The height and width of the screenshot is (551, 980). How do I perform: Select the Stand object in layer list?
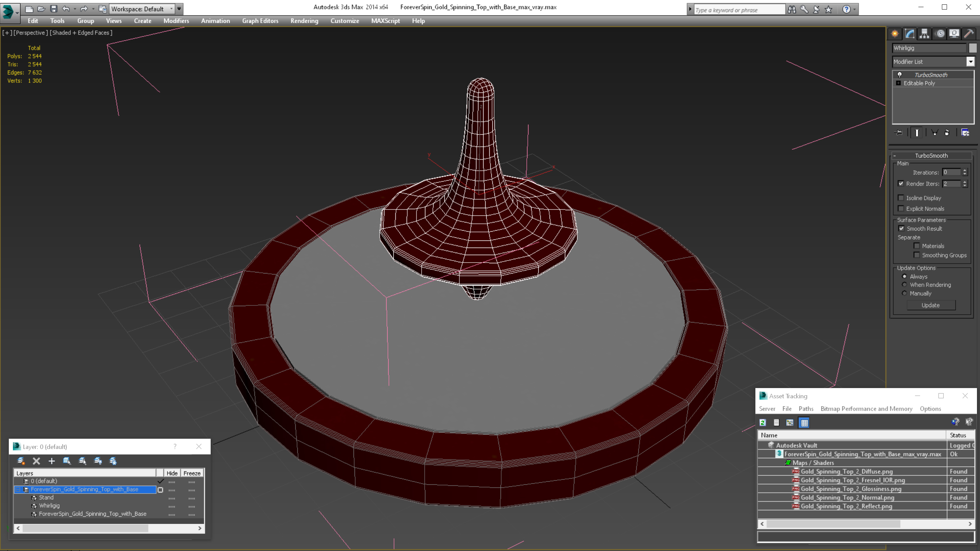pyautogui.click(x=46, y=497)
